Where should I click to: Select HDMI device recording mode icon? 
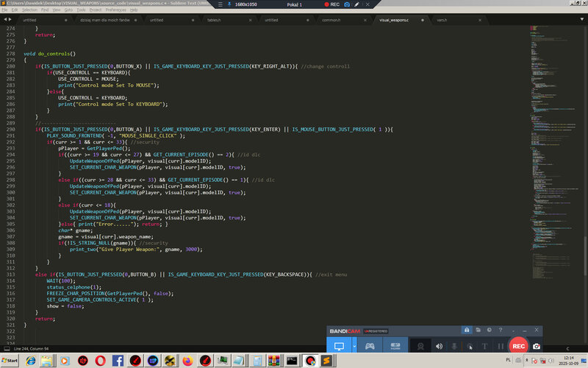click(x=395, y=346)
